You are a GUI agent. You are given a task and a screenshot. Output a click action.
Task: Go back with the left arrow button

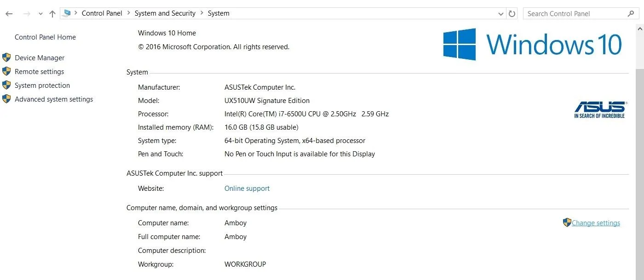9,14
